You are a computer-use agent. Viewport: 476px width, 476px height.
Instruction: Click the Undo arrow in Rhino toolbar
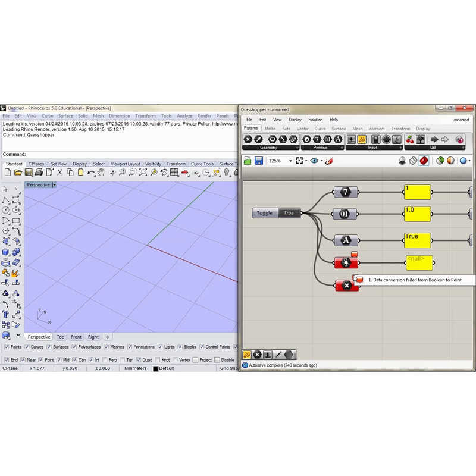coord(90,173)
